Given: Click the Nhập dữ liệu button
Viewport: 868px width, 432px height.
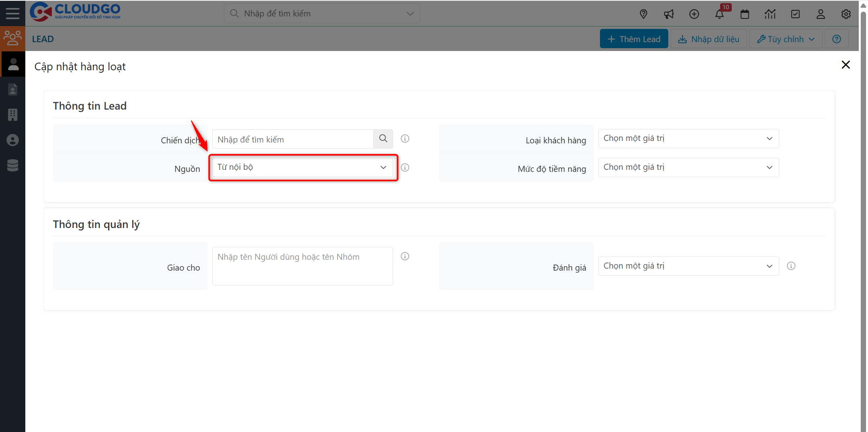Looking at the screenshot, I should (709, 39).
